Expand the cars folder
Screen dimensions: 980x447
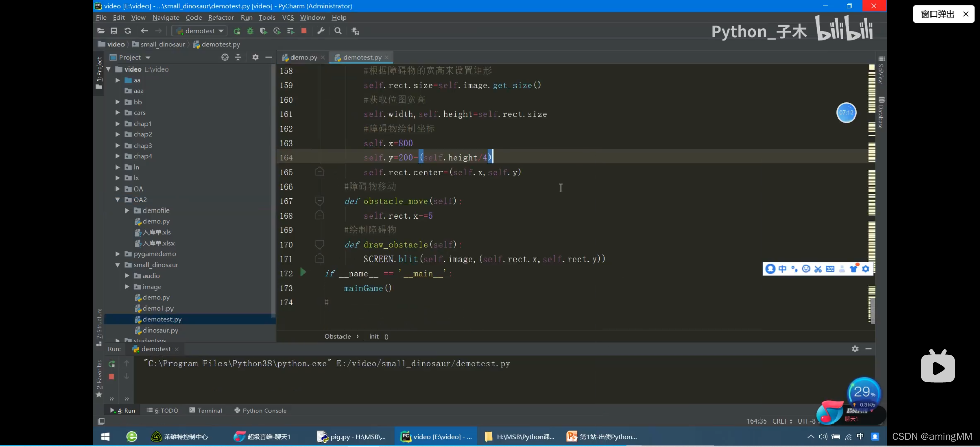[118, 113]
